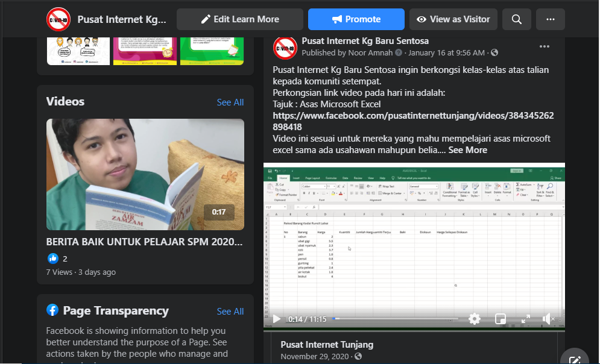This screenshot has height=364, width=600.
Task: Click the Pusat Internet page profile logo in header
Action: pyautogui.click(x=58, y=19)
